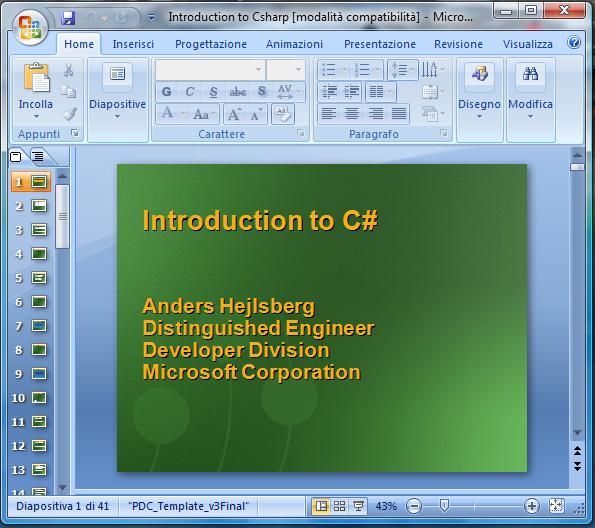Open the font name dropdown box
The width and height of the screenshot is (595, 528).
[211, 69]
